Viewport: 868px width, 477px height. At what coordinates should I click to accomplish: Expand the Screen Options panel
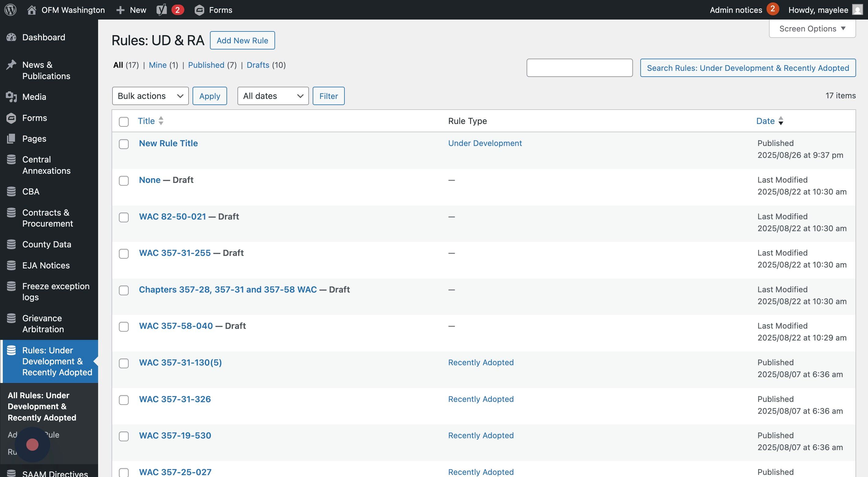point(812,29)
